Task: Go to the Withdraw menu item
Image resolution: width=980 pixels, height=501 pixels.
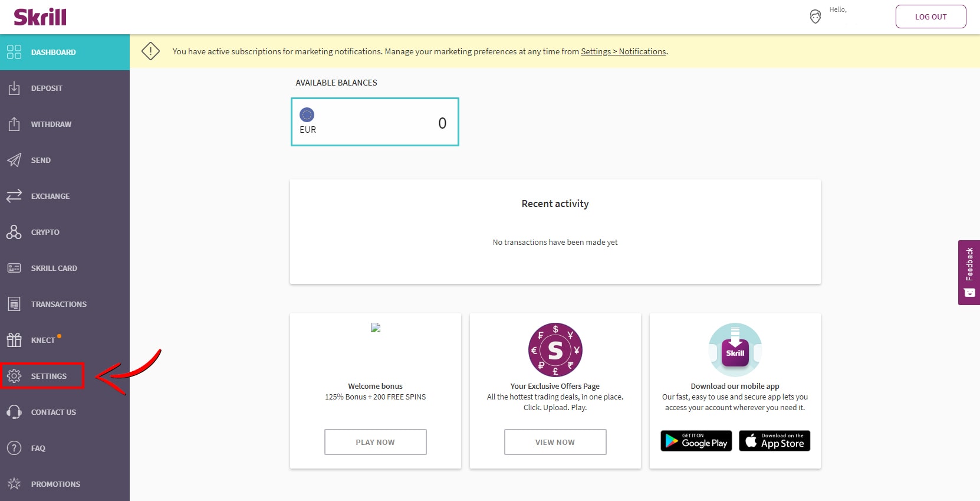Action: [x=65, y=124]
